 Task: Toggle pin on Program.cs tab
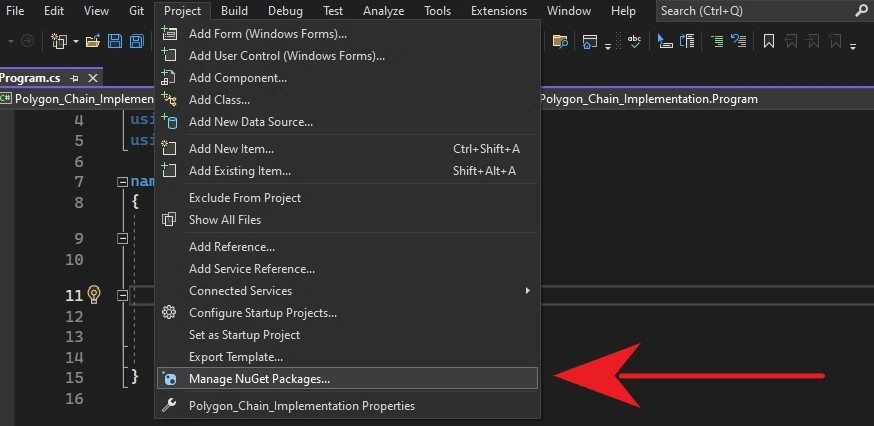tap(74, 79)
